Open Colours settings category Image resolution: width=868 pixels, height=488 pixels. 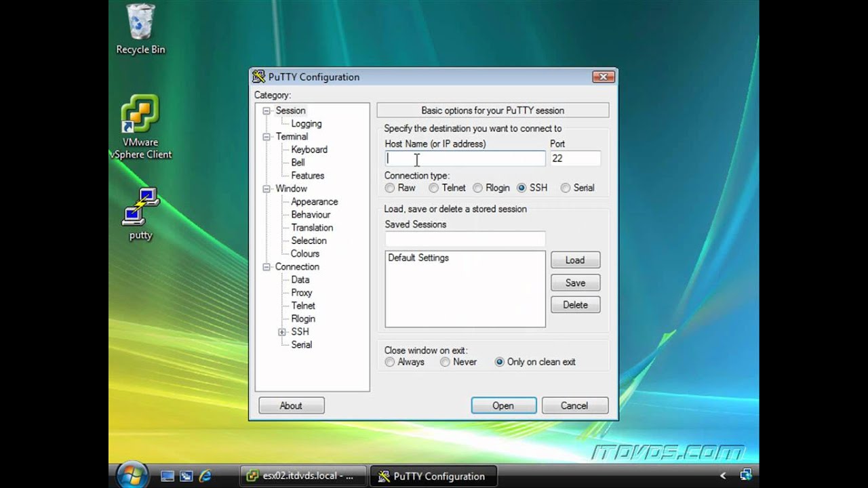[x=305, y=253]
